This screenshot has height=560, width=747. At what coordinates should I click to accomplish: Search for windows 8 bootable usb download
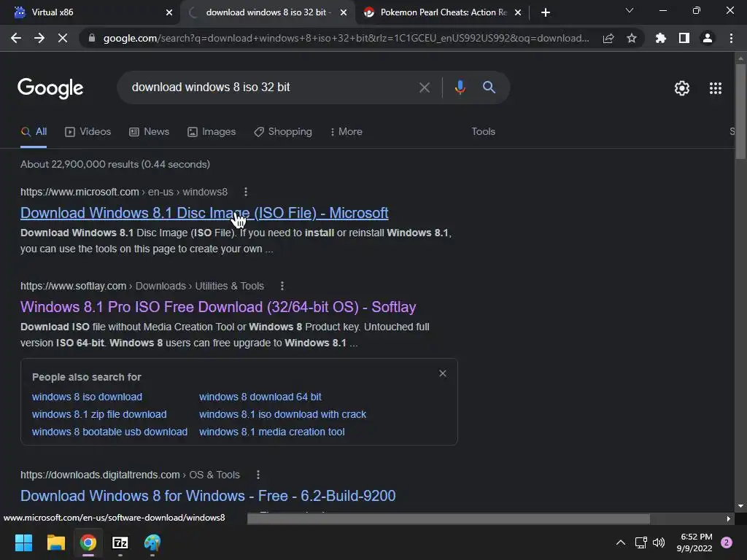click(x=109, y=432)
